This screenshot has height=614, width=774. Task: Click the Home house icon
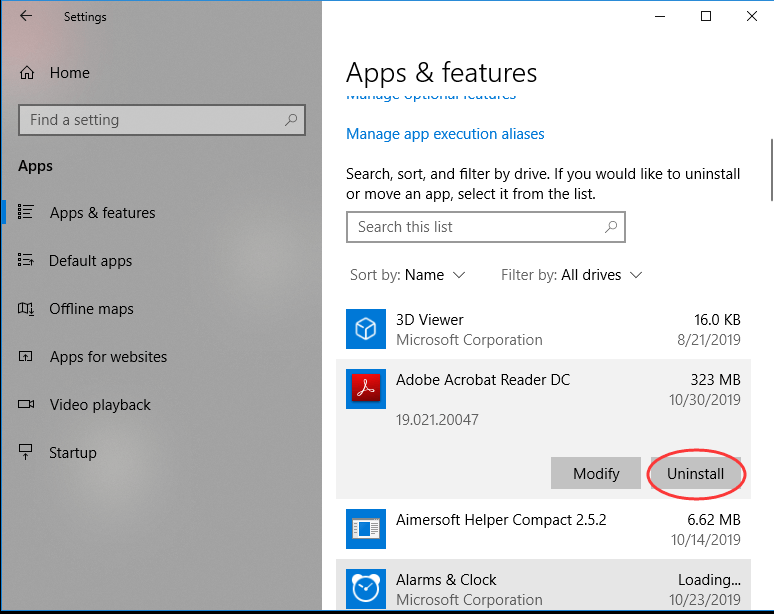27,73
